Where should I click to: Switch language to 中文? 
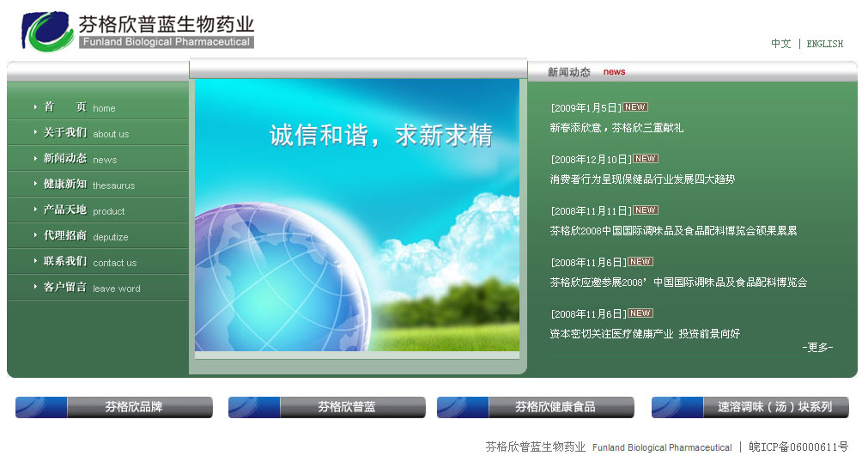click(781, 44)
